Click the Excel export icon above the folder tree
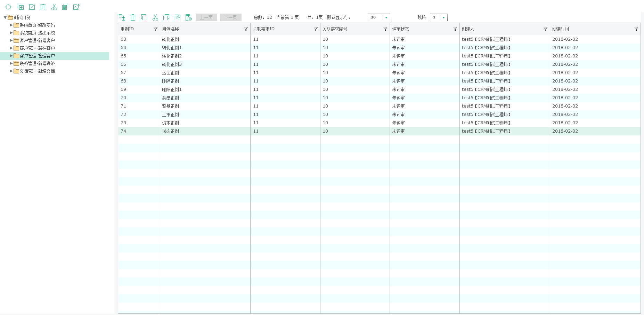The width and height of the screenshot is (644, 315). [x=76, y=7]
